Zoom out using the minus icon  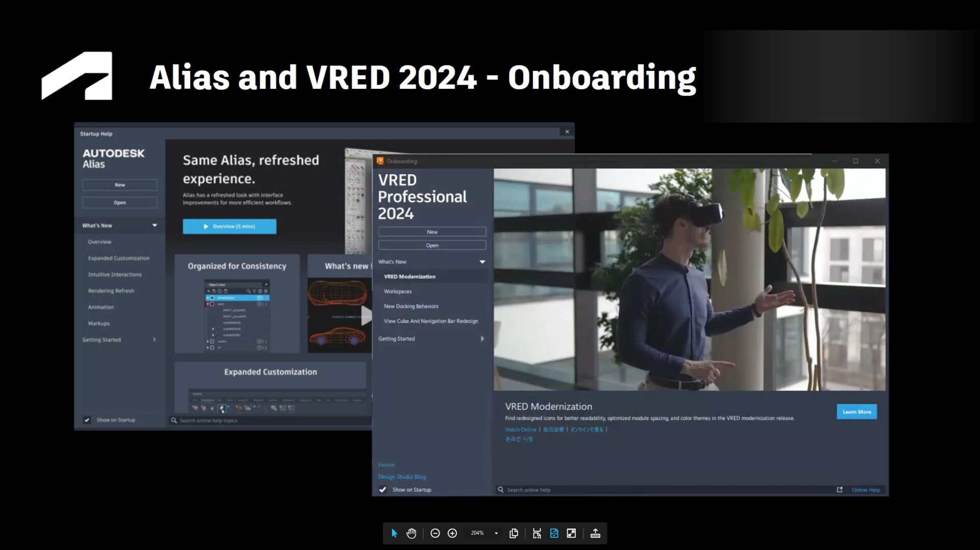click(435, 533)
